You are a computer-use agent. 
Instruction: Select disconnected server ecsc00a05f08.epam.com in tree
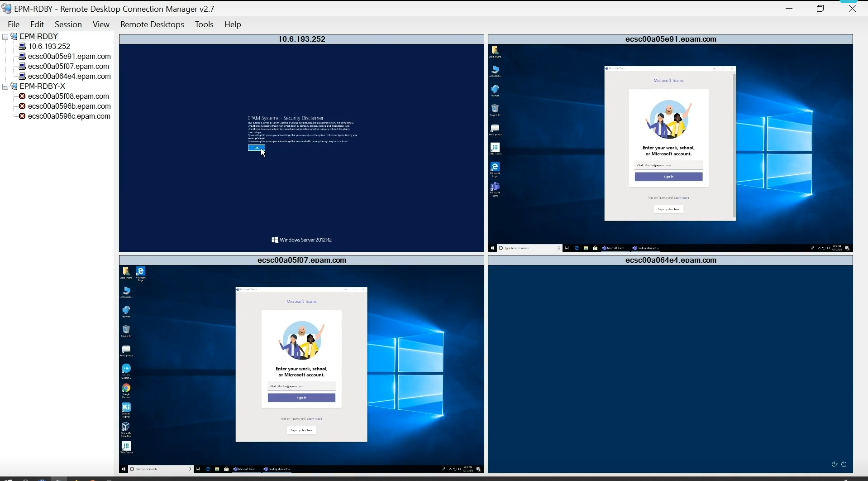(68, 96)
